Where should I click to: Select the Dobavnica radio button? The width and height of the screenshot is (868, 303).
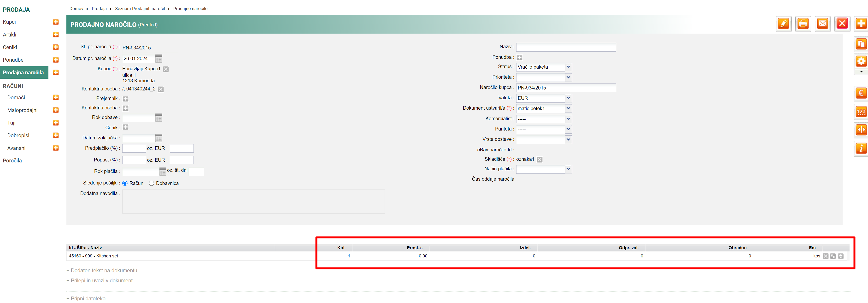tap(152, 183)
